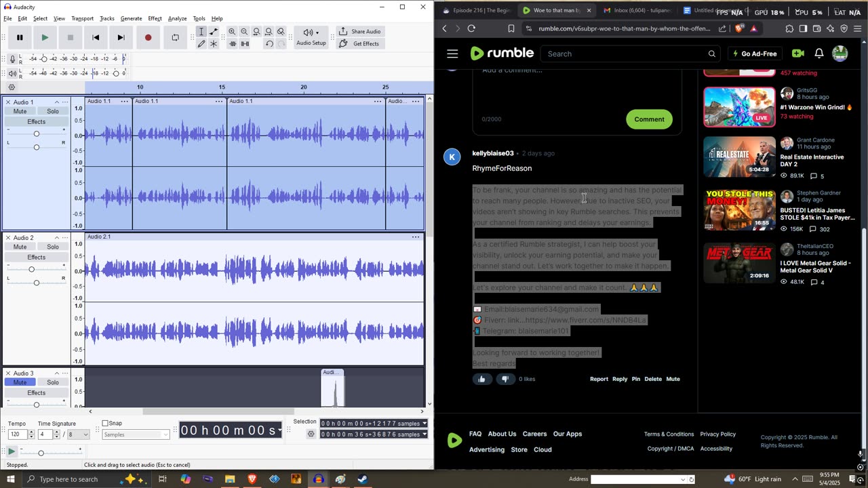Unmute the Audio 3 track
The image size is (868, 488).
[x=20, y=382]
